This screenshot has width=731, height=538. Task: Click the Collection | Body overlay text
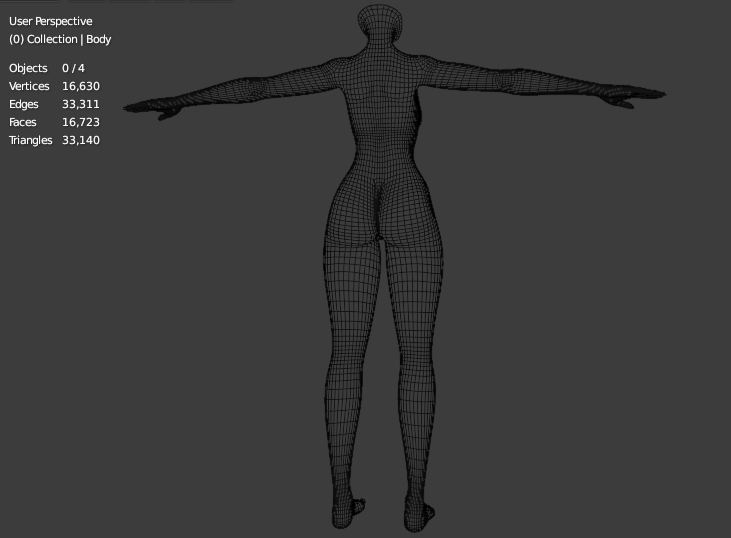click(x=60, y=39)
